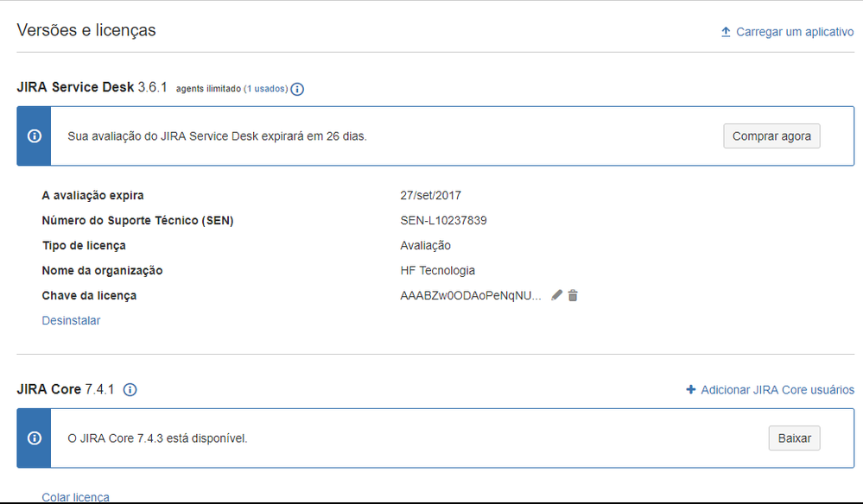Click 'O JIRA Core 7.4.3 está disponível' message
Screen dimensions: 863x504
click(x=157, y=438)
